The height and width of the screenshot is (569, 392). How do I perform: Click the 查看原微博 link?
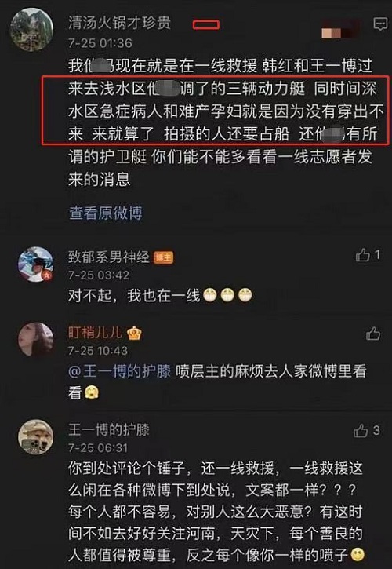pos(106,213)
